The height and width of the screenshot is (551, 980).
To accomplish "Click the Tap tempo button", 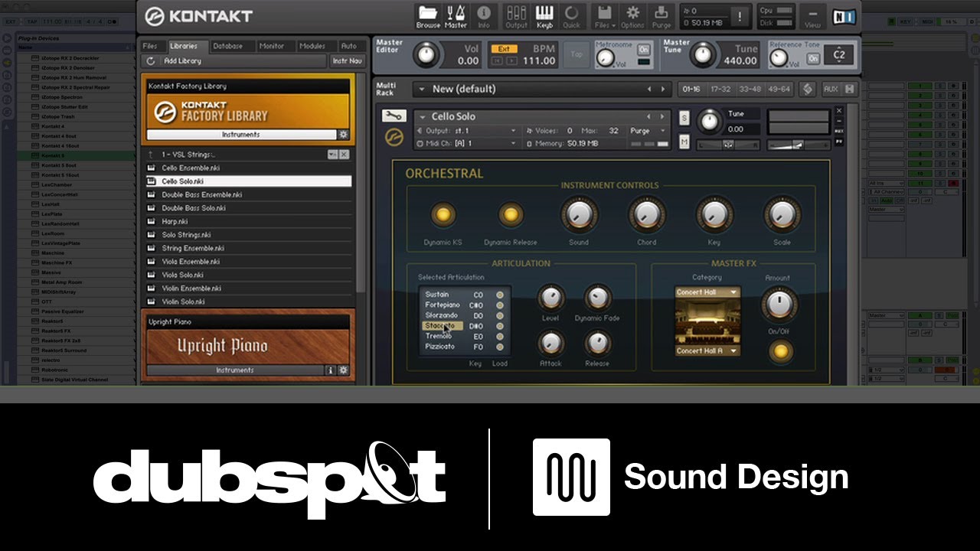I will pyautogui.click(x=577, y=54).
